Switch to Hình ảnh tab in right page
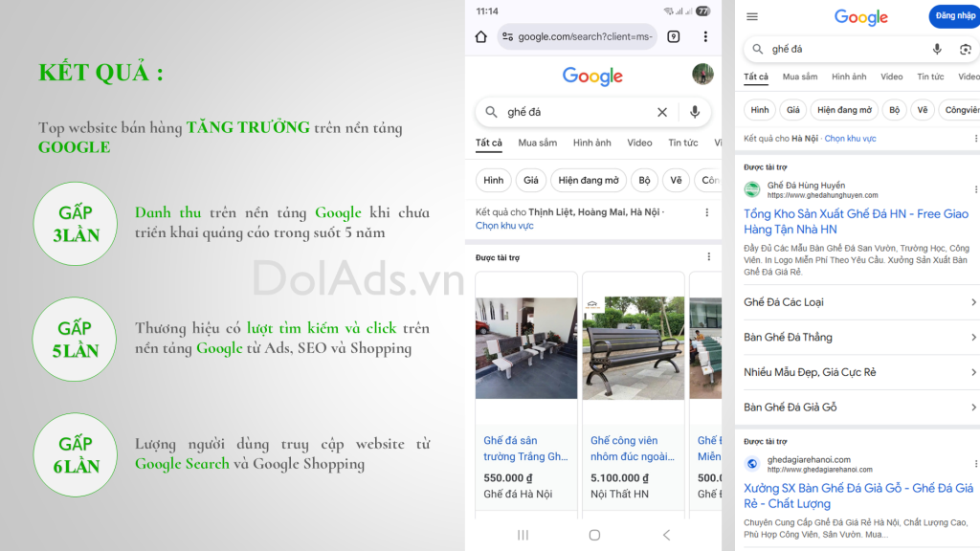Screen dimensions: 980x551 pos(849,77)
